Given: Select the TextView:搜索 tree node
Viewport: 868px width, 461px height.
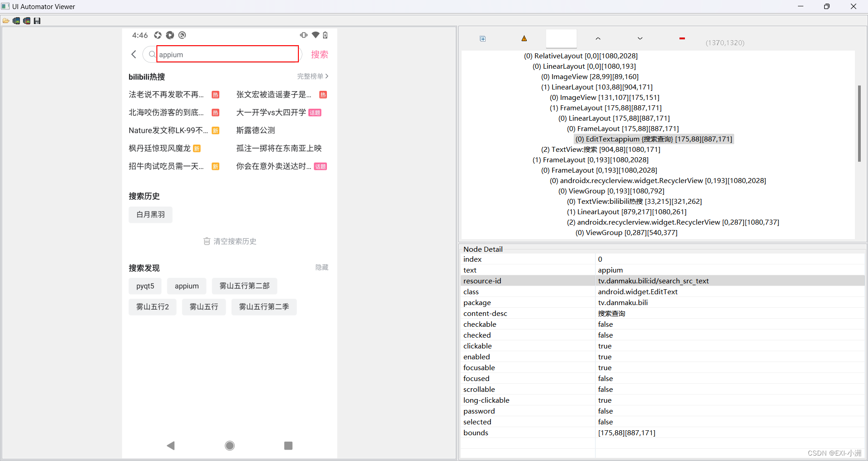Looking at the screenshot, I should 600,150.
